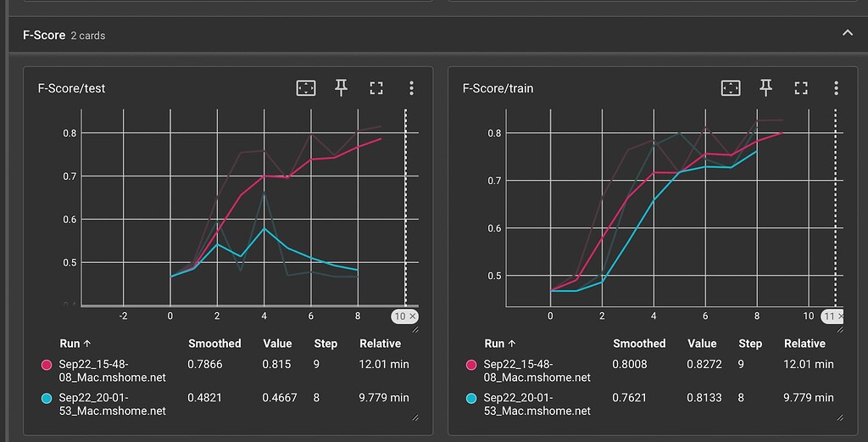Click Value column header in F-Score/test table
The height and width of the screenshot is (442, 868).
tap(277, 344)
